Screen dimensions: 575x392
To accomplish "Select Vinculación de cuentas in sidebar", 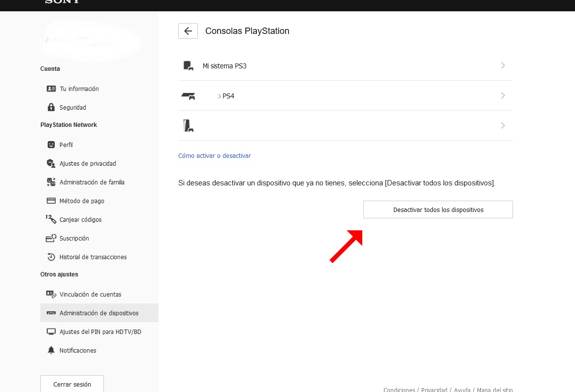I will click(90, 294).
